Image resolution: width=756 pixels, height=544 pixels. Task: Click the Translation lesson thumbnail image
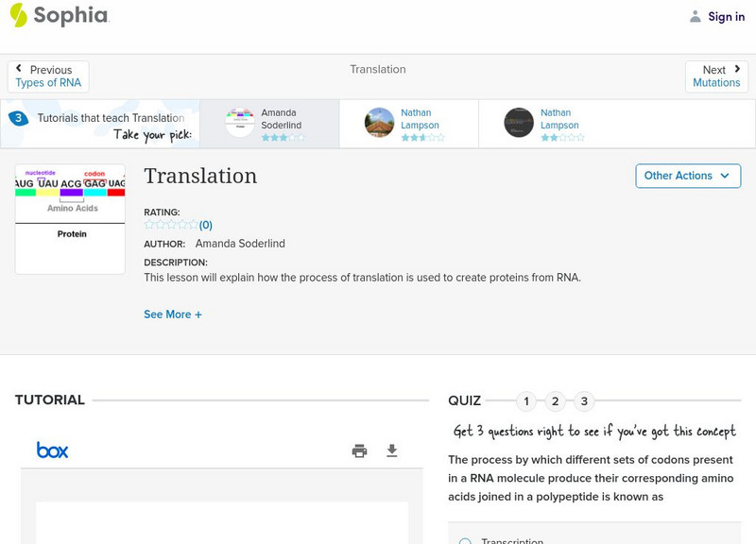[70, 218]
